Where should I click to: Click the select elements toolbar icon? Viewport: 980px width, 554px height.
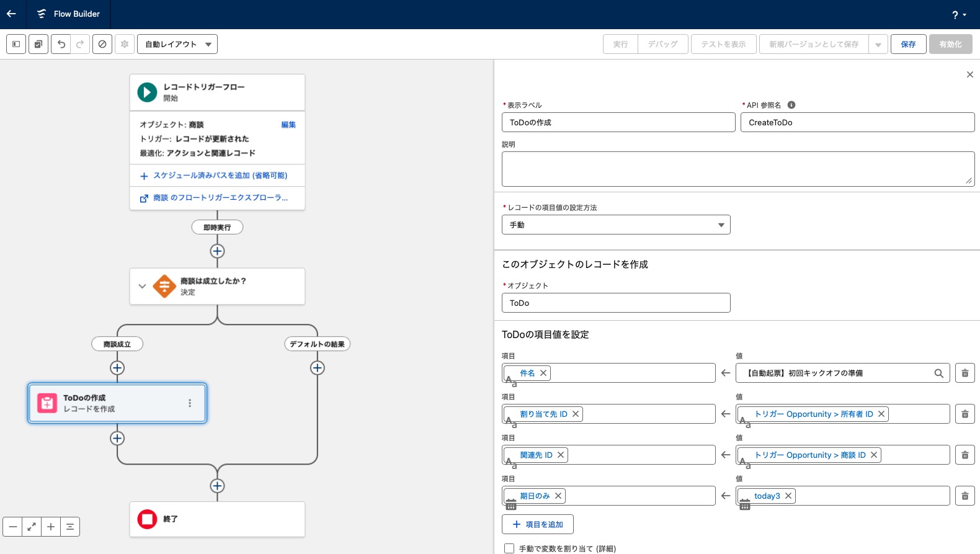(38, 44)
